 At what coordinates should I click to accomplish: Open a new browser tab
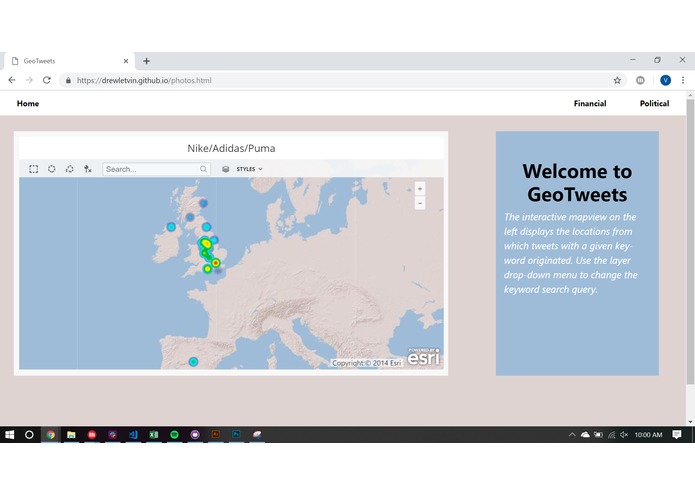coord(146,61)
